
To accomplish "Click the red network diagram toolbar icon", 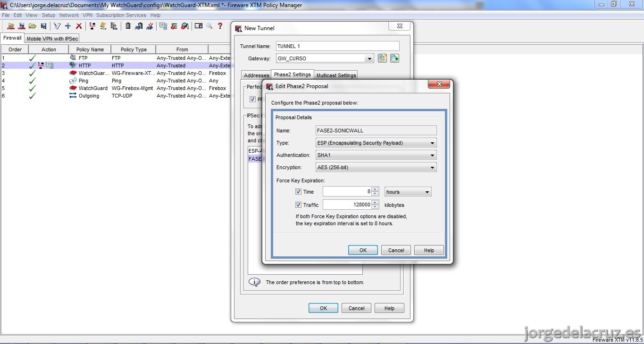I will tap(92, 26).
